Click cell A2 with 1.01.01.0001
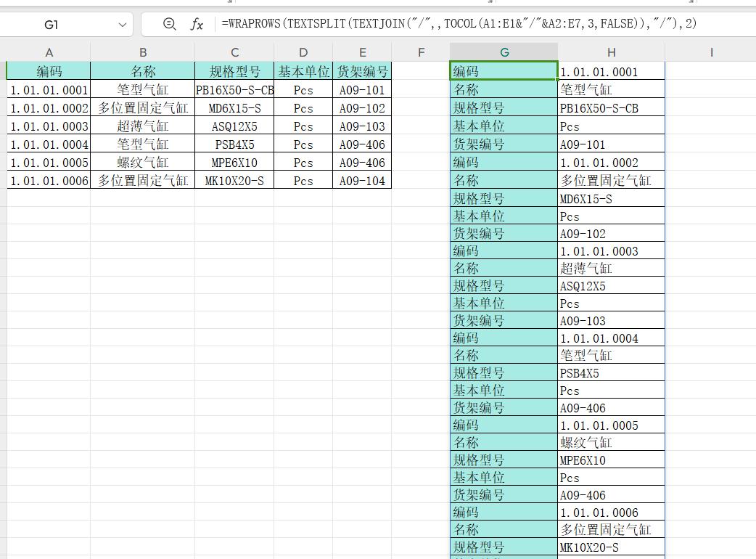Screen dimensions: 756x559 pyautogui.click(x=49, y=90)
